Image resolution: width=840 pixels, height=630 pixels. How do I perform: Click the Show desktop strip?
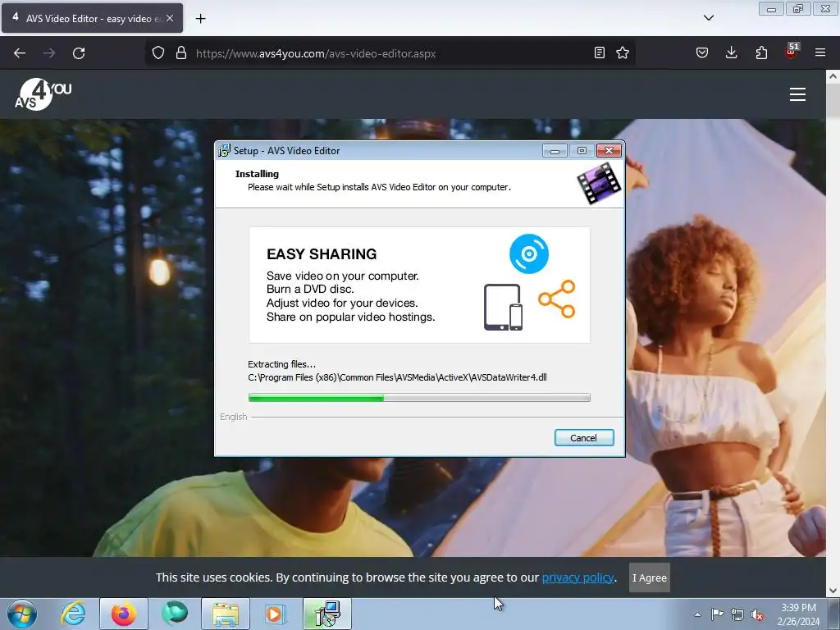[834, 614]
